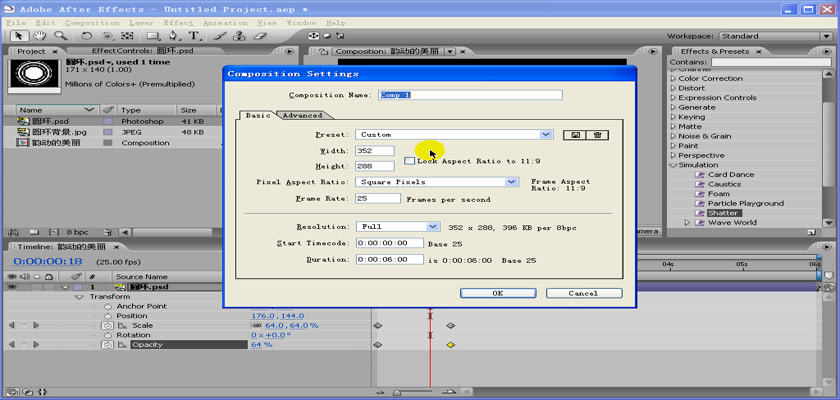The width and height of the screenshot is (840, 400).
Task: Toggle the Position stopwatch
Action: tap(107, 316)
